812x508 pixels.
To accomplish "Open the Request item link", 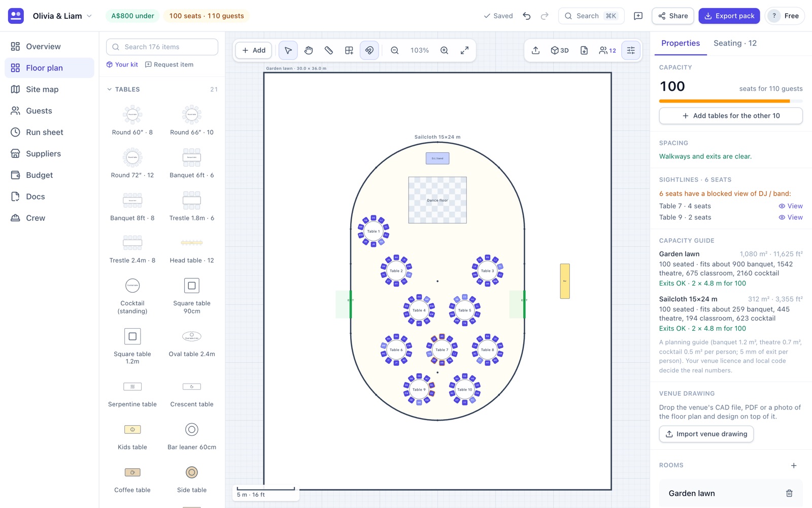I will pyautogui.click(x=170, y=65).
